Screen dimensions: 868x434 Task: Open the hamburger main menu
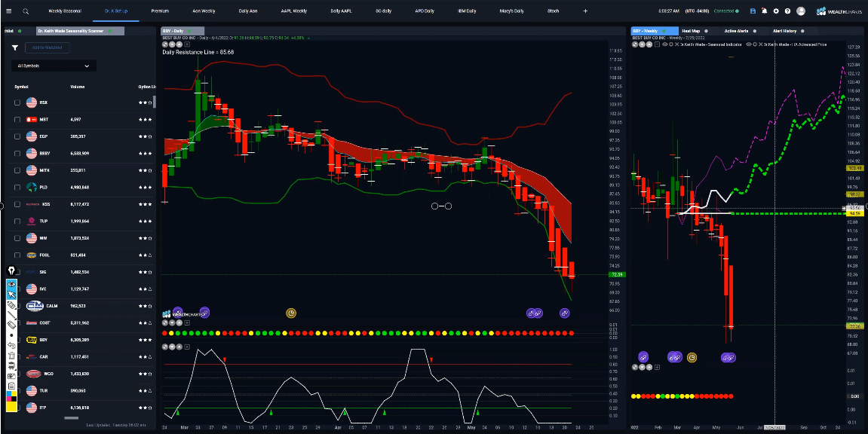[x=8, y=11]
